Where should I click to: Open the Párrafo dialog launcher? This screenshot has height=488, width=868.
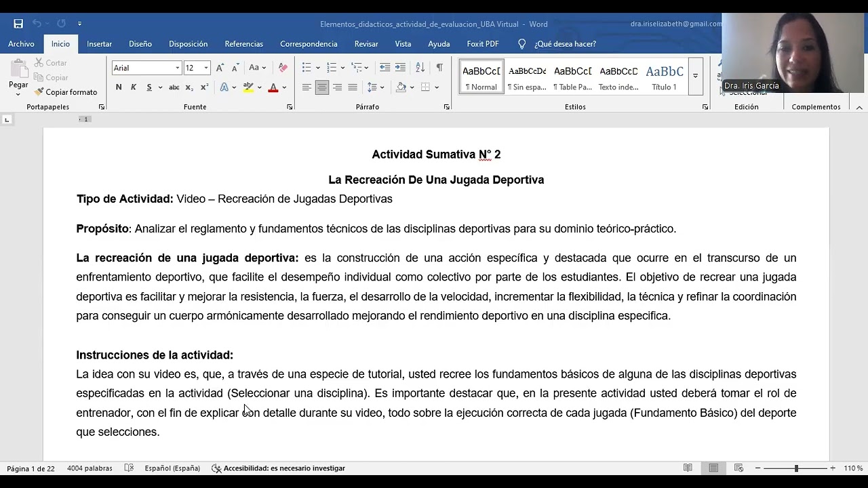coord(447,107)
